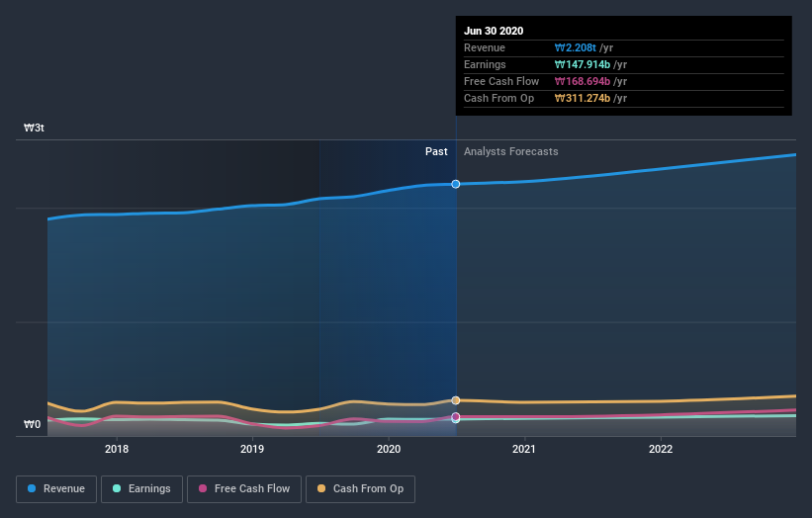812x518 pixels.
Task: Click the ₩2.208t revenue value
Action: [576, 47]
